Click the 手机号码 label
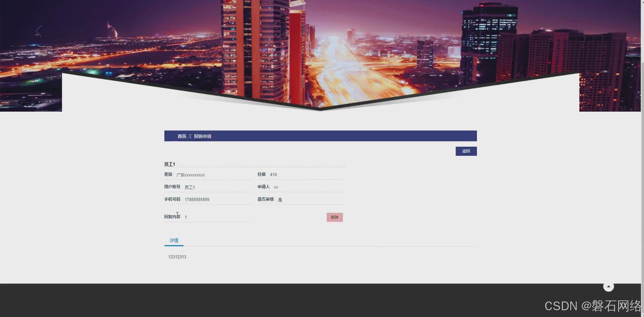644x317 pixels. coord(172,199)
